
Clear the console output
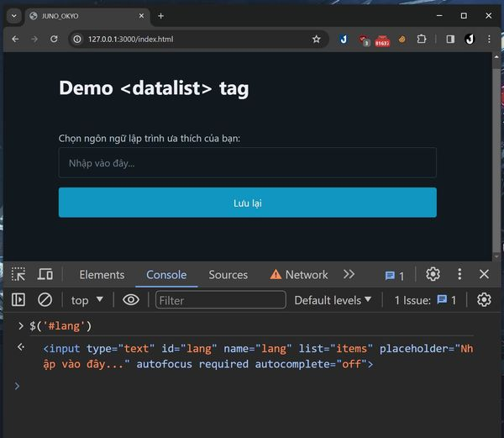pyautogui.click(x=45, y=300)
